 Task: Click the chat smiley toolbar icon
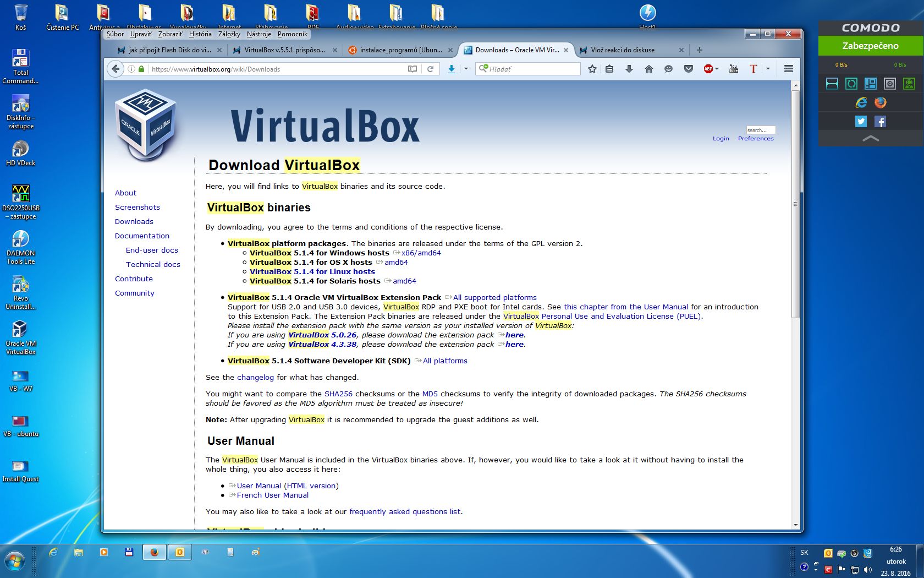[x=668, y=69]
